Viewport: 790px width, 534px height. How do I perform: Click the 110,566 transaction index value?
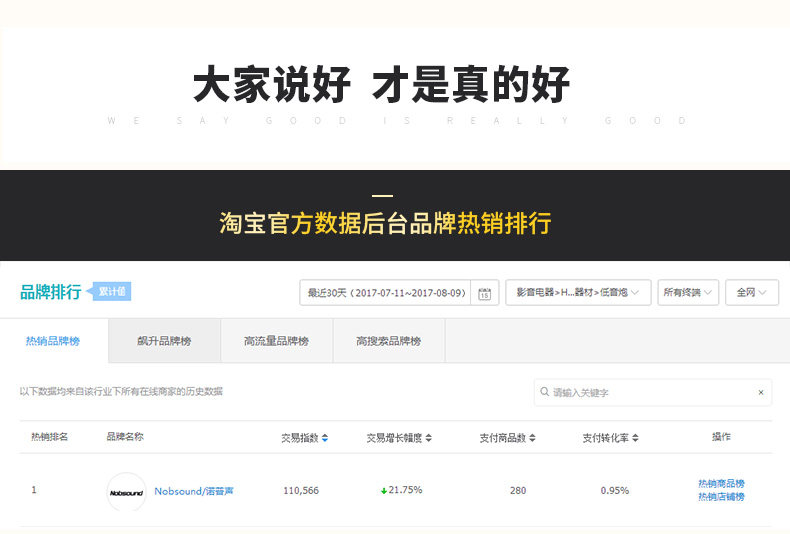[x=301, y=491]
